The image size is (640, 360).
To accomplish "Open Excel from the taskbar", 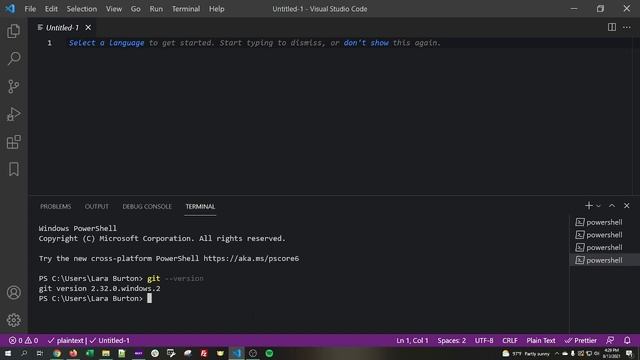I will 89,353.
